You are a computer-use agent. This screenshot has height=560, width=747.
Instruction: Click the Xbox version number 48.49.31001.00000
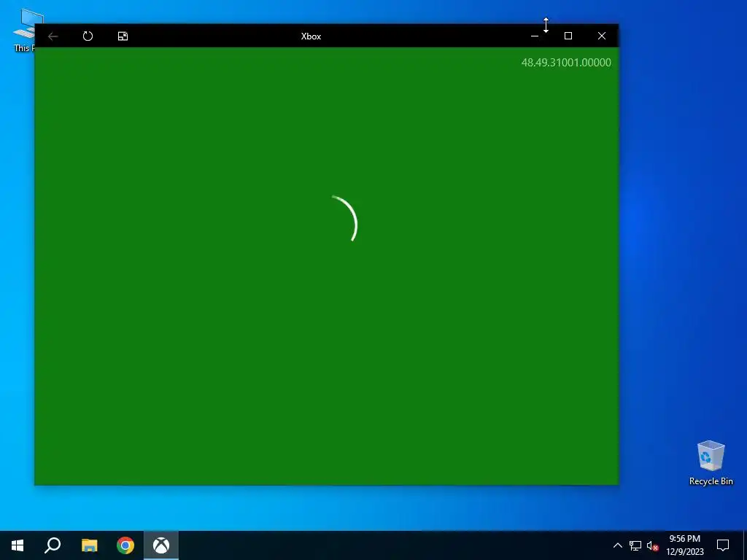click(x=566, y=63)
